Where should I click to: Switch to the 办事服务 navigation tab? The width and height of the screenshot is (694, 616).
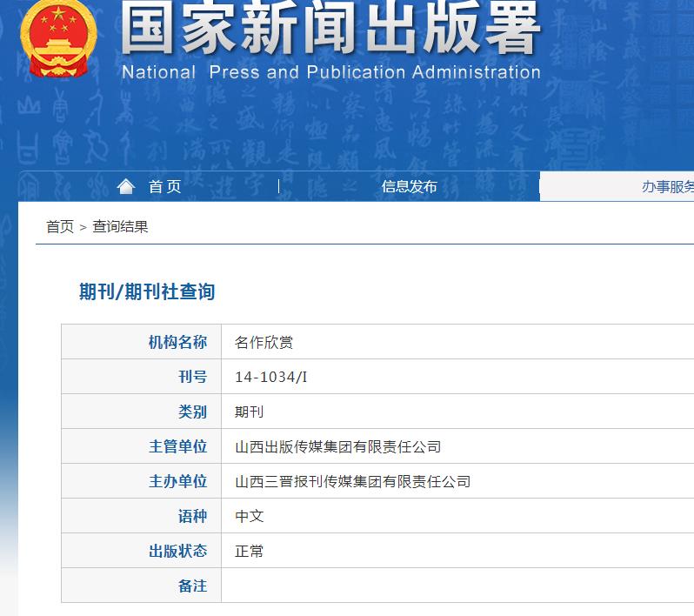pos(667,186)
